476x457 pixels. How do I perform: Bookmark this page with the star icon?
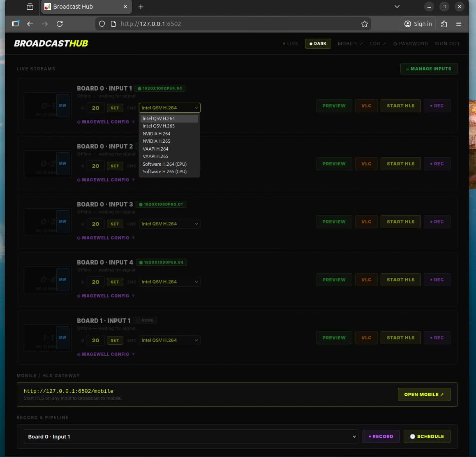pyautogui.click(x=364, y=24)
